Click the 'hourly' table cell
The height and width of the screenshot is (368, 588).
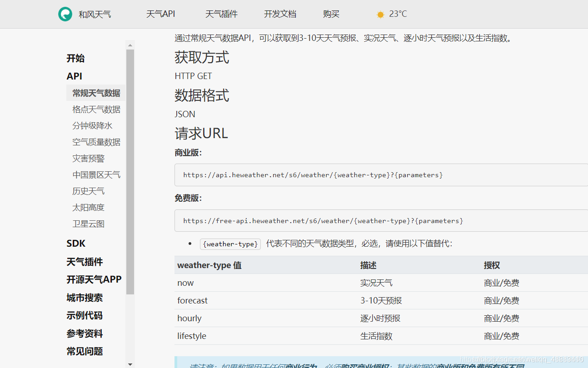point(189,318)
